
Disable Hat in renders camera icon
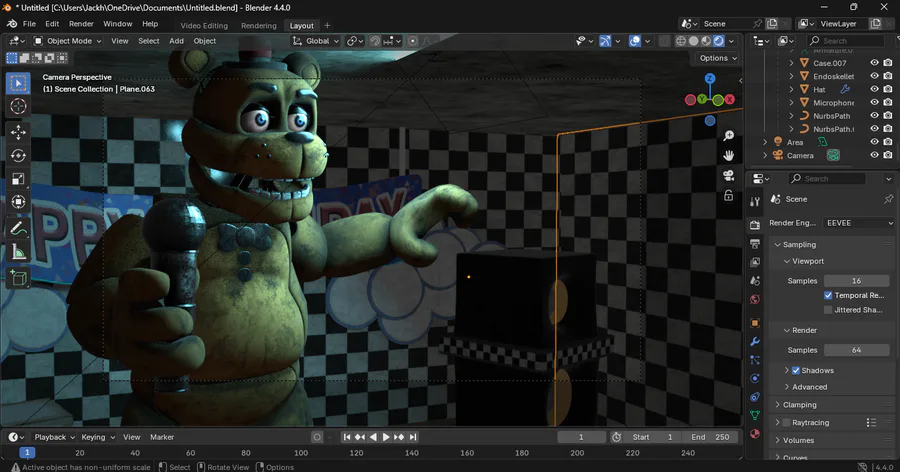(887, 89)
